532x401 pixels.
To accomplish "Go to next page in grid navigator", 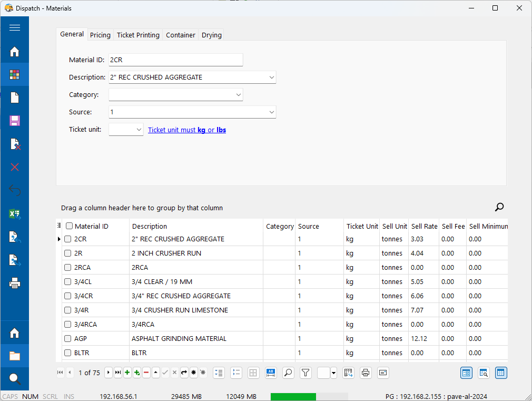I will [x=109, y=373].
